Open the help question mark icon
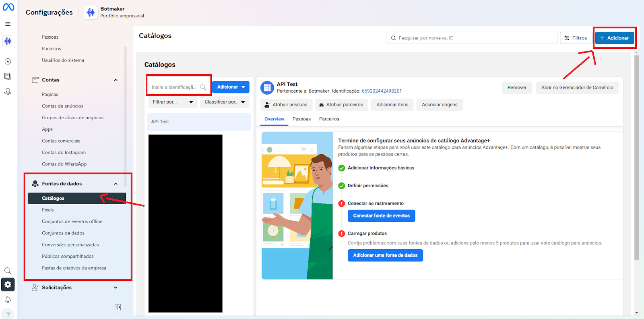The height and width of the screenshot is (319, 644). (8, 314)
